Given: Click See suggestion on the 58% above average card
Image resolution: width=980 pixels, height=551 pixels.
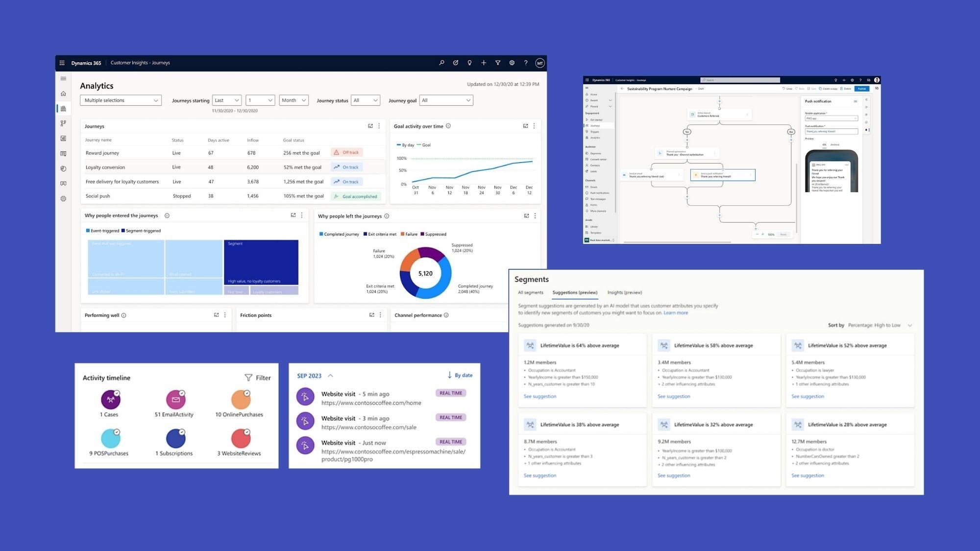Looking at the screenshot, I should coord(674,396).
